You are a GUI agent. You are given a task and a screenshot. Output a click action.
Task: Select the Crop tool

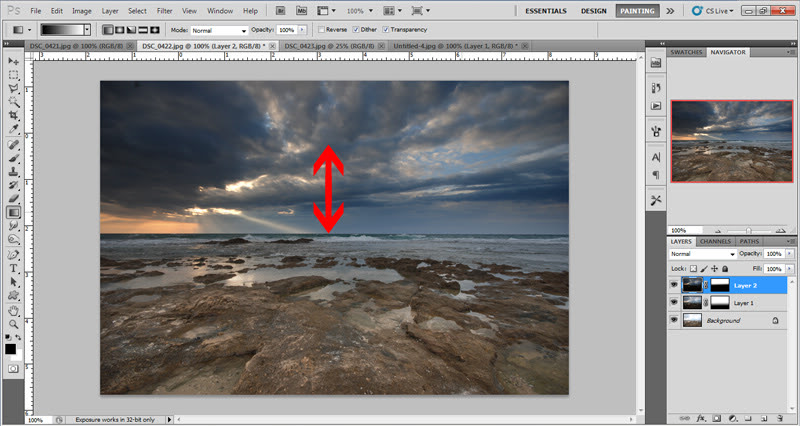13,116
